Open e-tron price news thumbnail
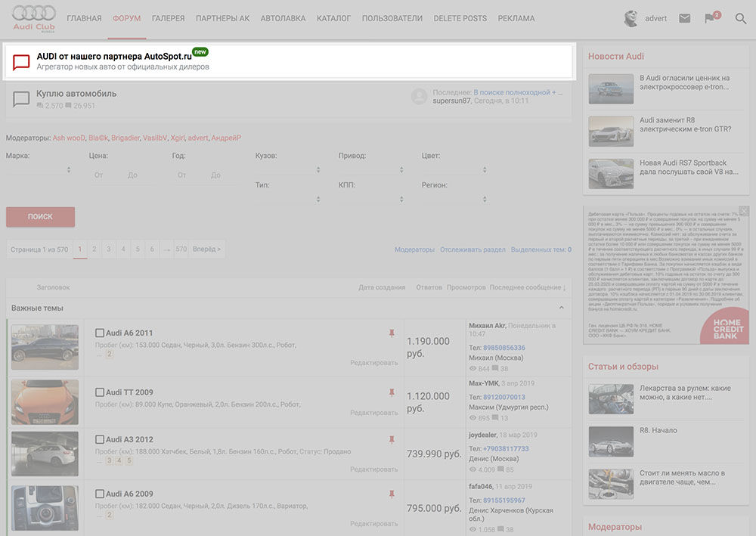 (611, 88)
